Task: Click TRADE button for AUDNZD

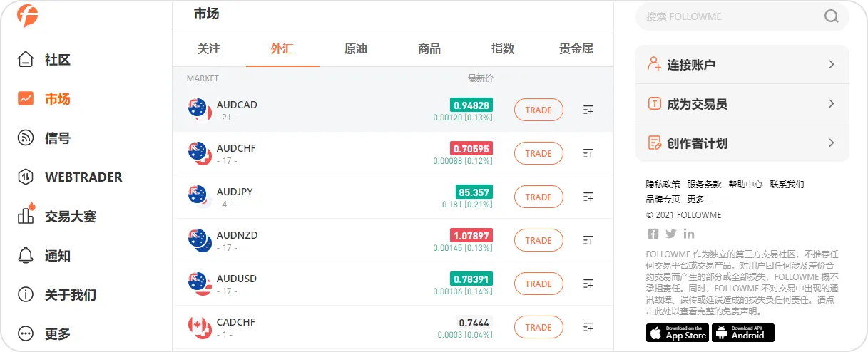Action: click(x=538, y=240)
